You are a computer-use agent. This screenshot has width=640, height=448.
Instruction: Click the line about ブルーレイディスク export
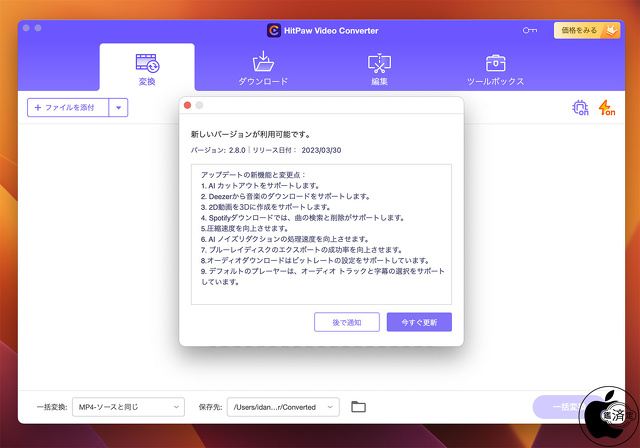[x=302, y=250]
